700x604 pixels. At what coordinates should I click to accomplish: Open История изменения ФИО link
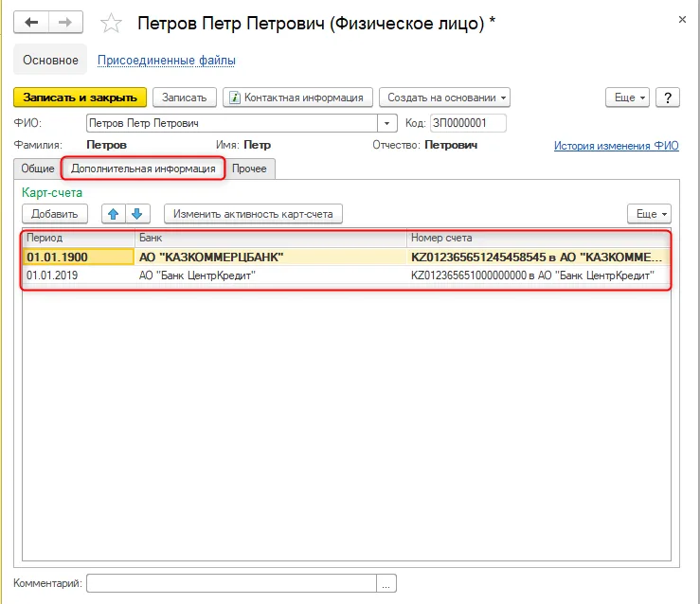[x=616, y=146]
